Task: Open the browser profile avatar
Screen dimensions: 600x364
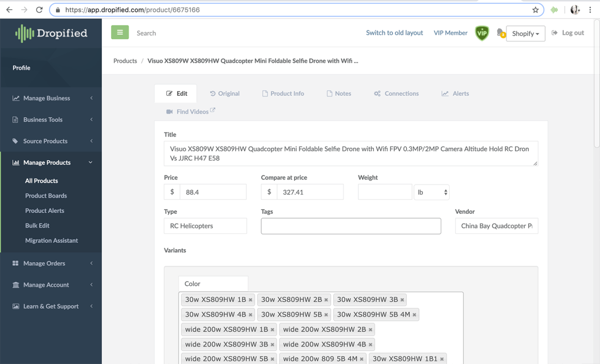Action: click(575, 10)
